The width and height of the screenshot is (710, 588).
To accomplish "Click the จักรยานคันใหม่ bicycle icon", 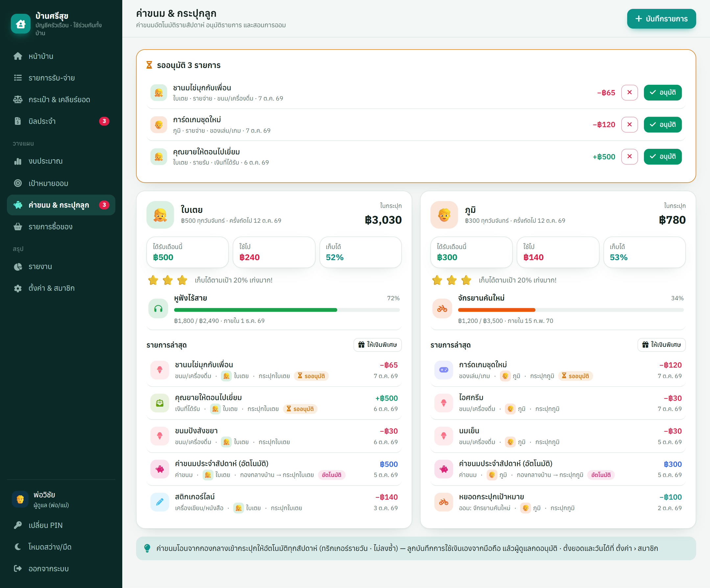I will tap(442, 308).
